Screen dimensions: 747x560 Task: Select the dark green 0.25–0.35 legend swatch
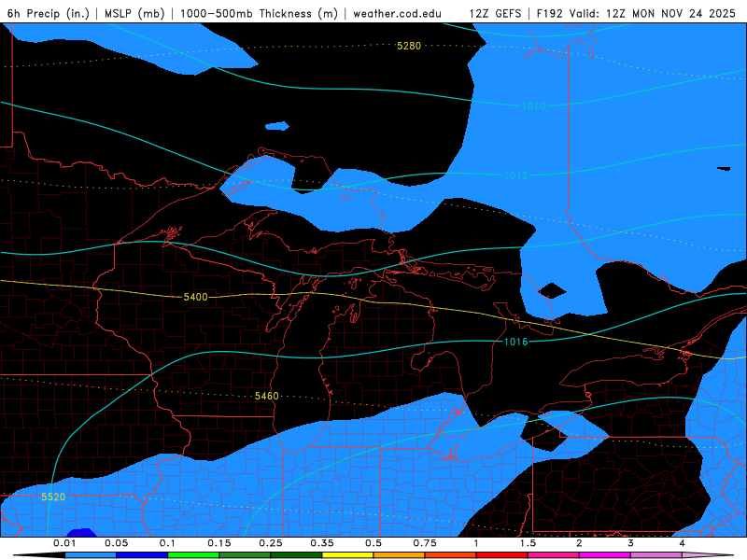click(x=296, y=555)
